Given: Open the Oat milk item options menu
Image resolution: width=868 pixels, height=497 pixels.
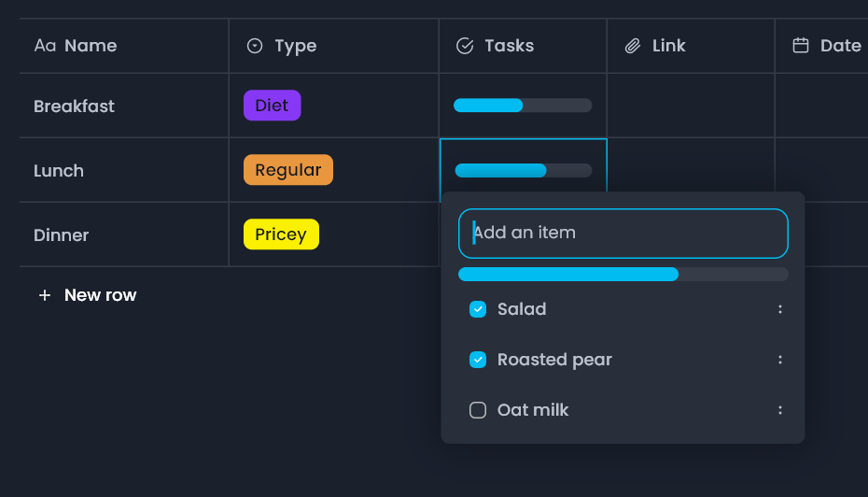Looking at the screenshot, I should (x=780, y=410).
